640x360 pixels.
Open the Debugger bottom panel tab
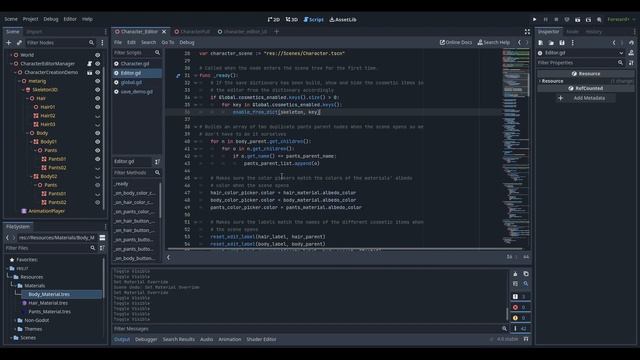click(146, 339)
